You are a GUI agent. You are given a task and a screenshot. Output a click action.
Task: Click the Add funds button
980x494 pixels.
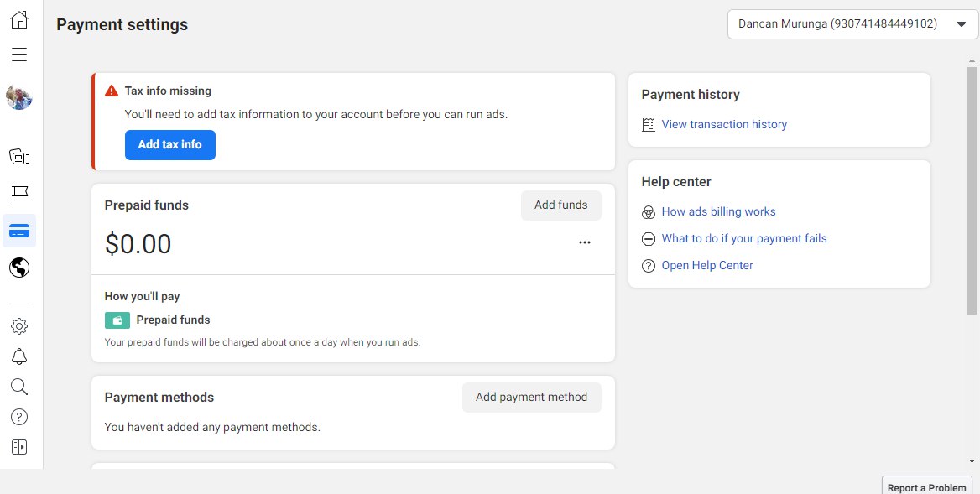[560, 205]
